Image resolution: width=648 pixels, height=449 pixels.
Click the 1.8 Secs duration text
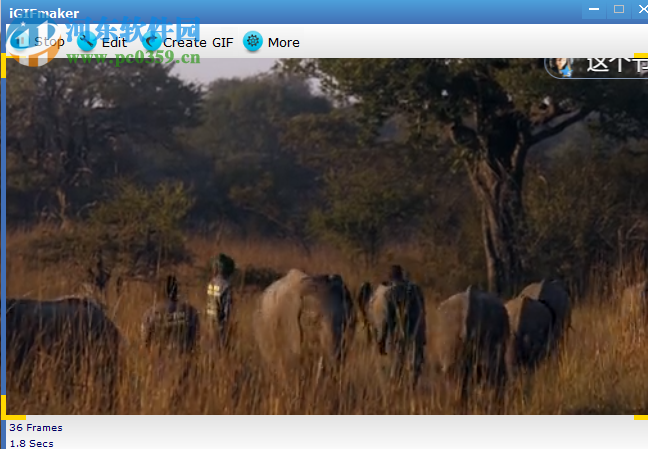click(31, 443)
